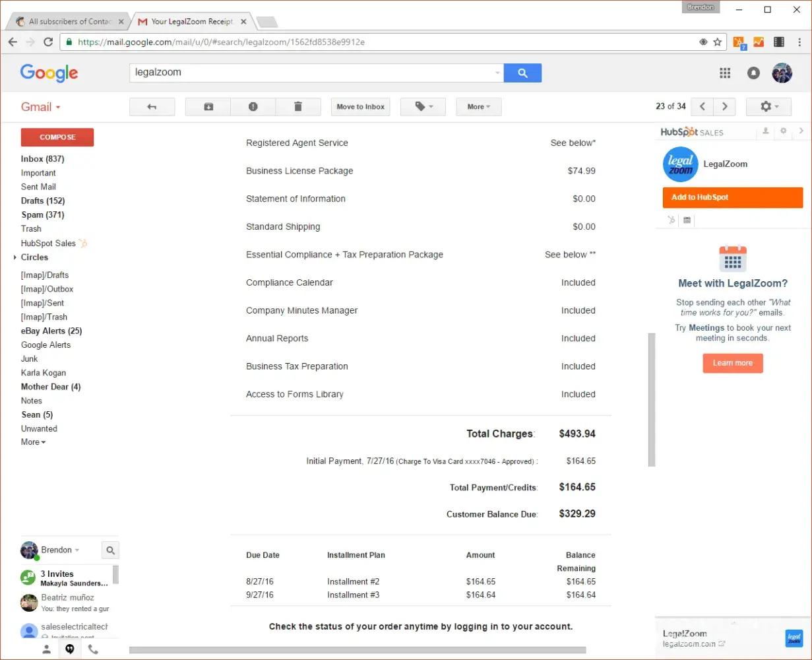Screen dimensions: 812x660
Task: Click the vertical scrollbar of the email
Action: [x=652, y=399]
